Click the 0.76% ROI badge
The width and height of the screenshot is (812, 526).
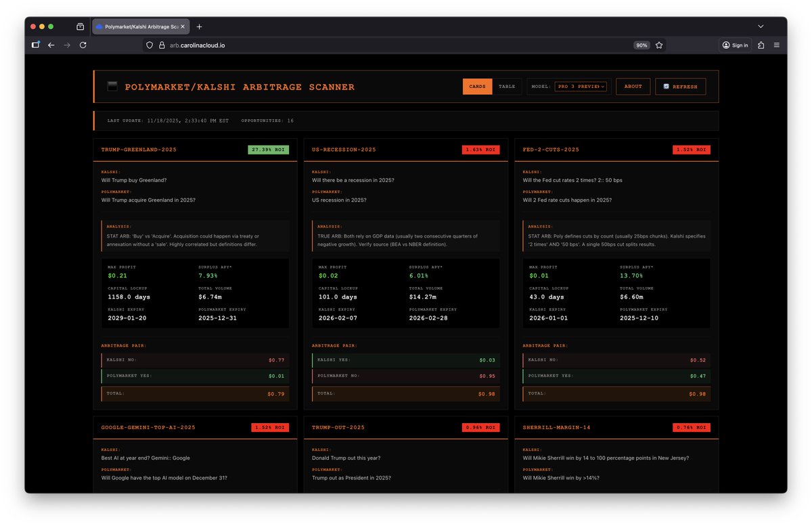(x=692, y=428)
